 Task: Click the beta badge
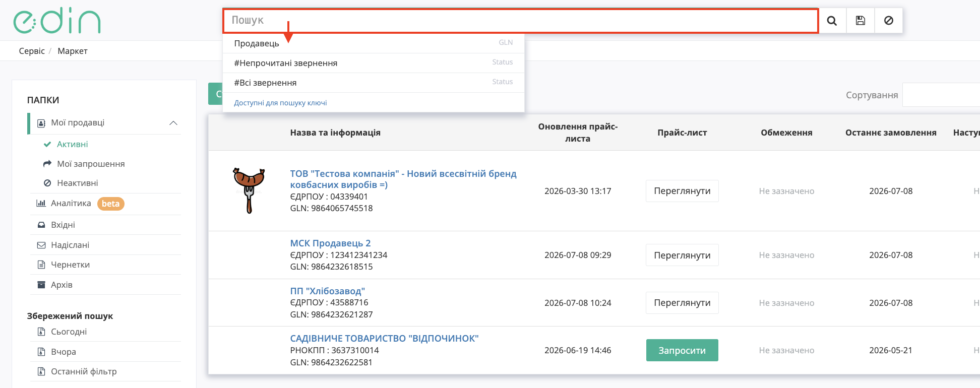click(x=110, y=204)
